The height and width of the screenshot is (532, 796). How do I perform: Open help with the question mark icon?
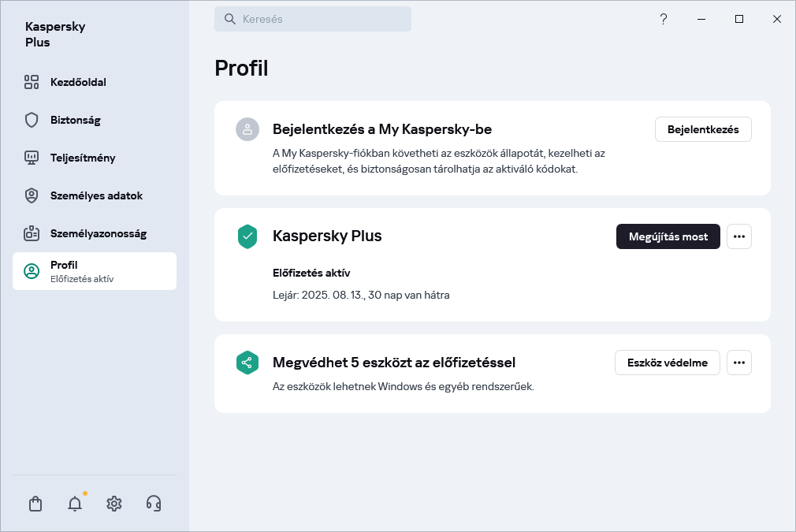coord(664,19)
